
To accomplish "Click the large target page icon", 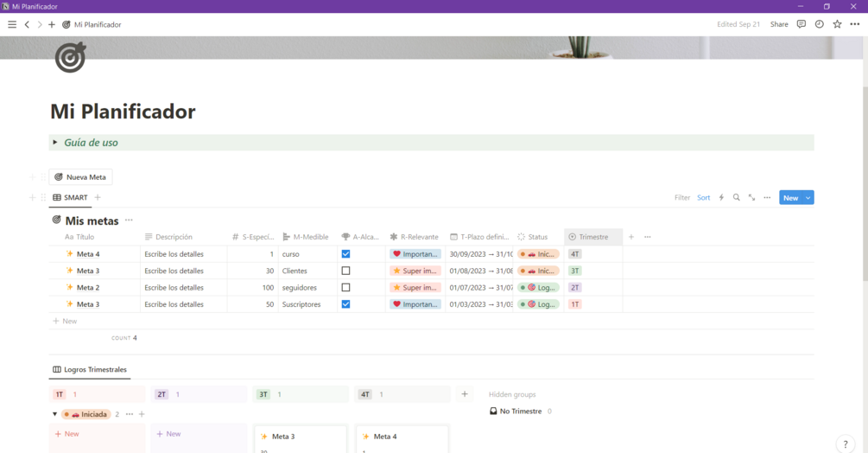I will [71, 57].
